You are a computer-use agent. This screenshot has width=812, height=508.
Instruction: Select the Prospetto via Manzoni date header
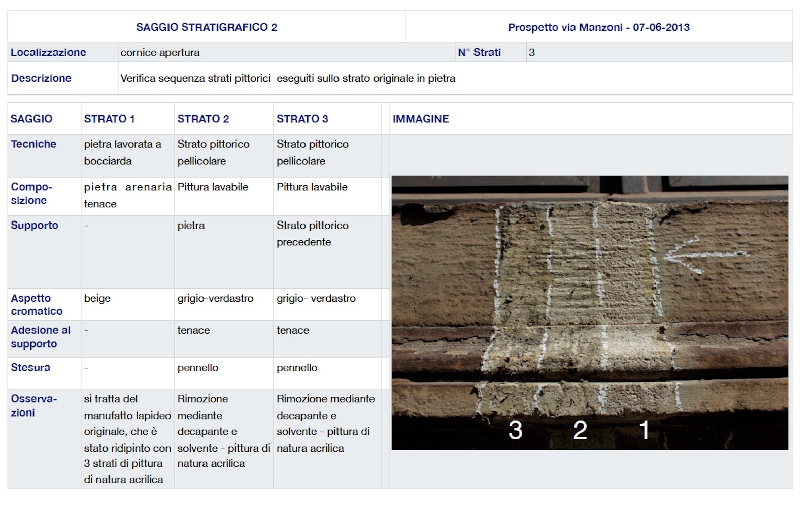point(598,27)
